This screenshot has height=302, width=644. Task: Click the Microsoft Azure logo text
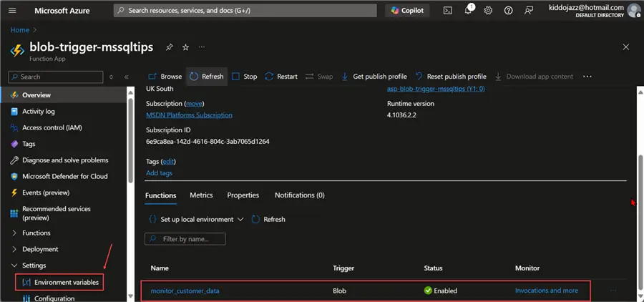click(x=62, y=11)
